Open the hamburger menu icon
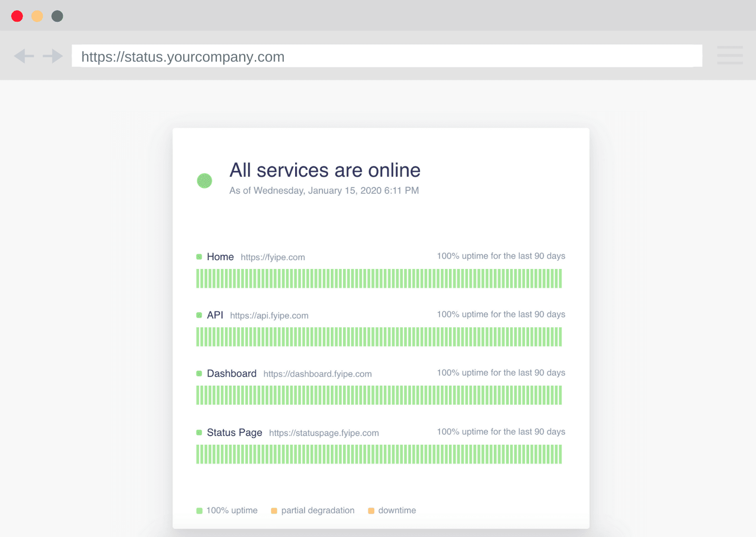 click(x=730, y=55)
